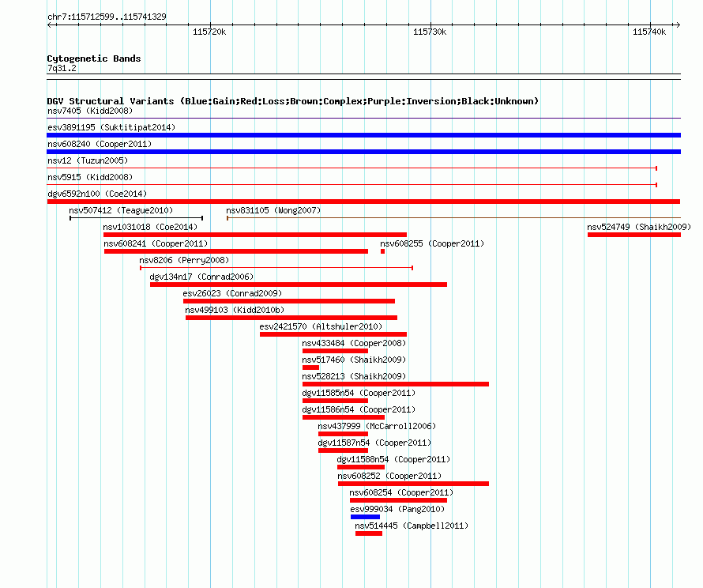Click the nsv5915 (Kidd2008) label

[x=90, y=177]
